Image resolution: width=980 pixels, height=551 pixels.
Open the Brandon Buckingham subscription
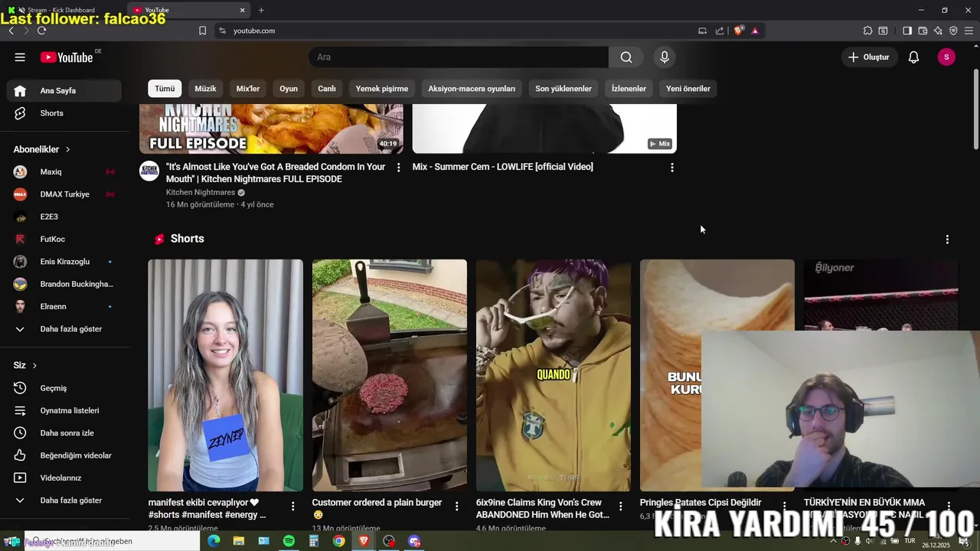click(64, 284)
